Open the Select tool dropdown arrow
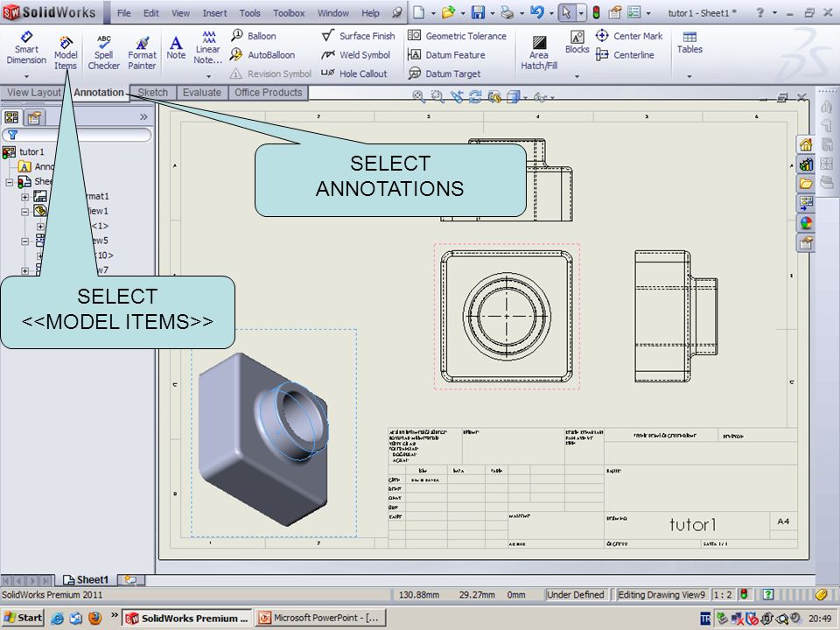Screen dimensions: 840x630 581,13
